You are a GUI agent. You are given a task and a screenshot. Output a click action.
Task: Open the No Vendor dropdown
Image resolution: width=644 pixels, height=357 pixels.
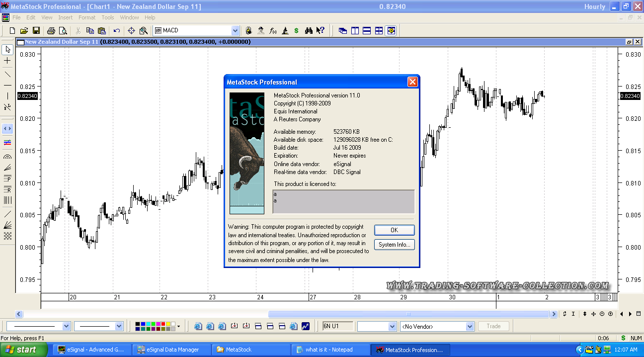pyautogui.click(x=470, y=327)
